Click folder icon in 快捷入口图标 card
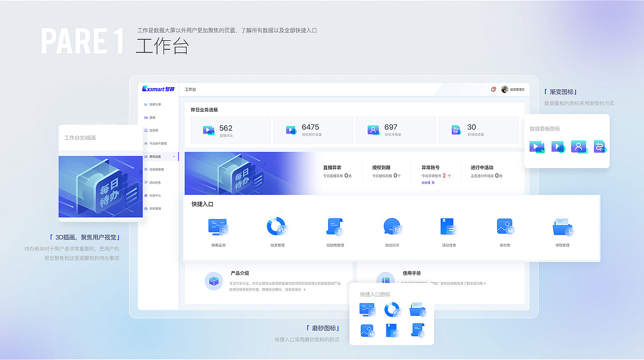The image size is (644, 360). tap(418, 310)
